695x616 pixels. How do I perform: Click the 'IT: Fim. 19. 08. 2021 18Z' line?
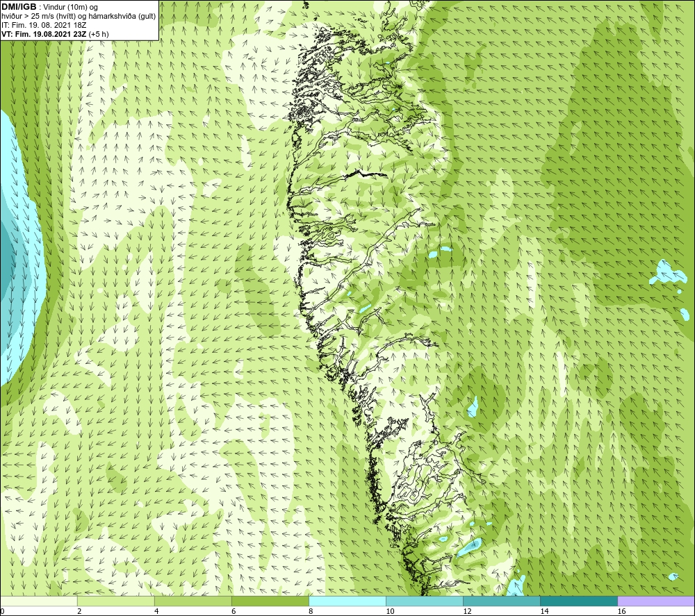(x=43, y=25)
